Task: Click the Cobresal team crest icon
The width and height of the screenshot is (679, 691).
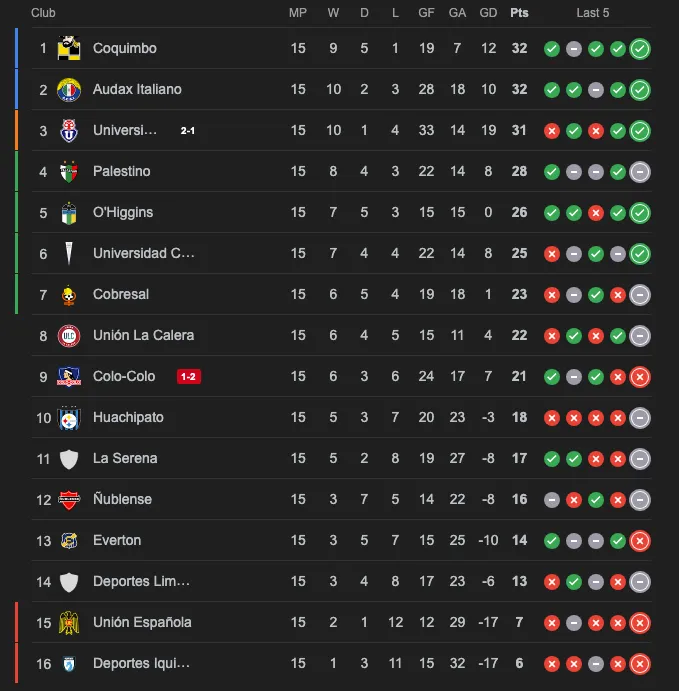Action: click(x=69, y=294)
